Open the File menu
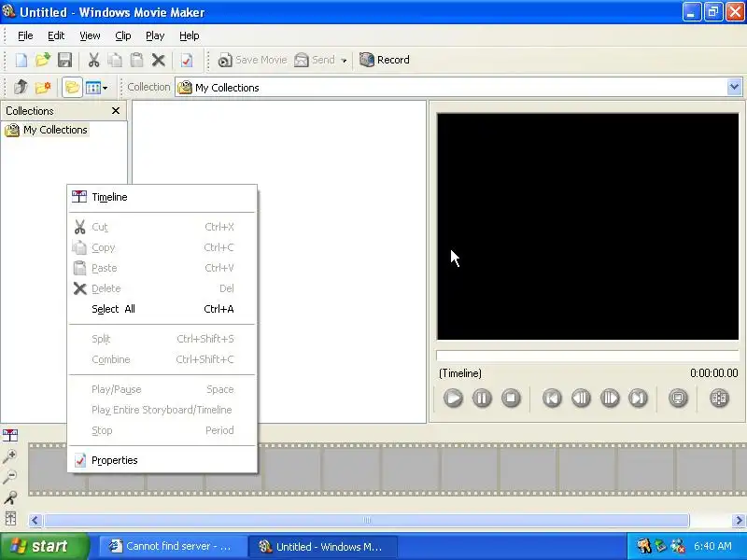The width and height of the screenshot is (747, 560). (x=25, y=35)
